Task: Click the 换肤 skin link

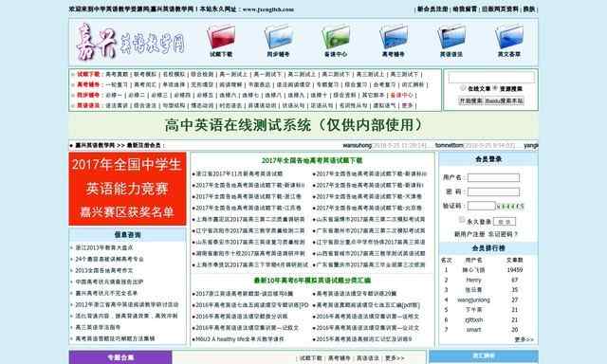Action: pyautogui.click(x=529, y=9)
